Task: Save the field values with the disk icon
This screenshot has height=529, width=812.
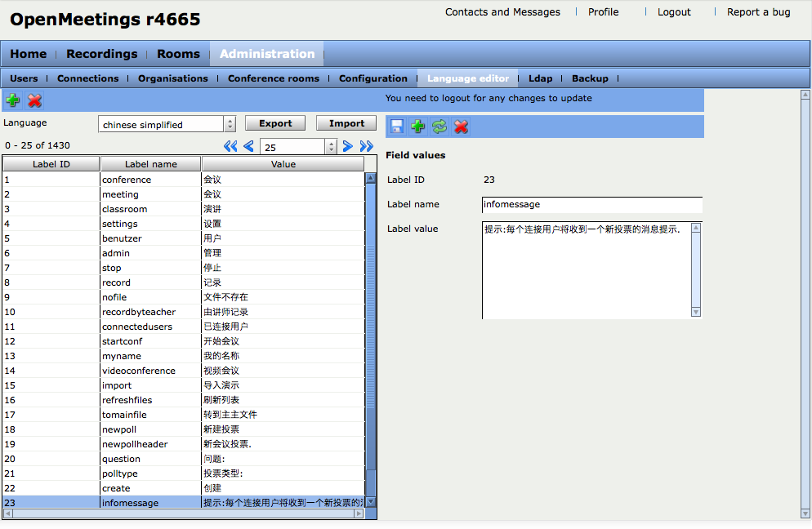Action: click(397, 127)
